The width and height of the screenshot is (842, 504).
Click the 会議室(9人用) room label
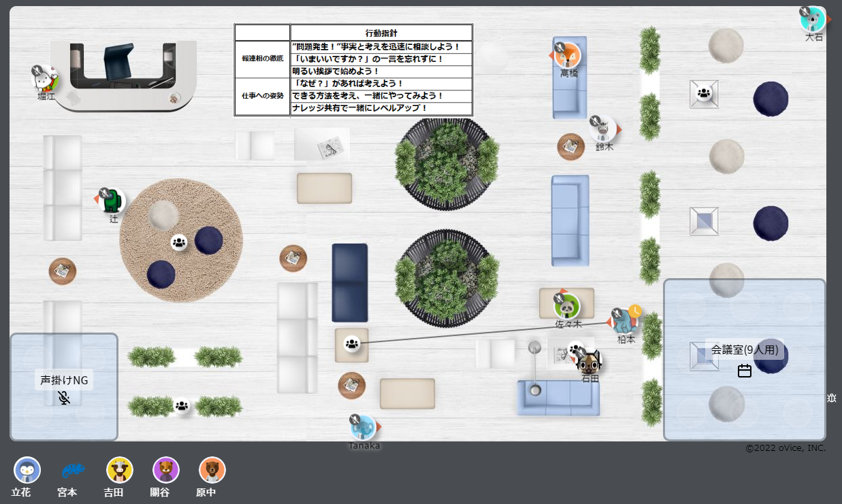click(744, 350)
